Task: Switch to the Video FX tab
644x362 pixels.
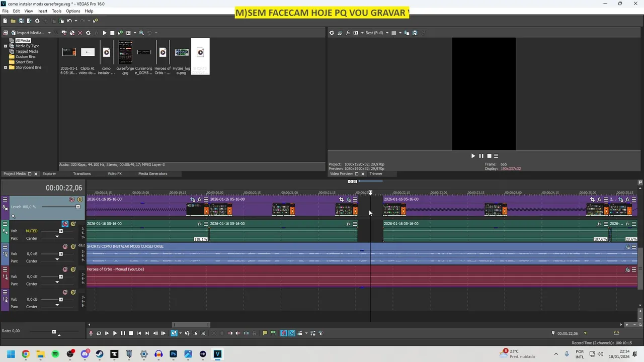Action: coord(115,173)
